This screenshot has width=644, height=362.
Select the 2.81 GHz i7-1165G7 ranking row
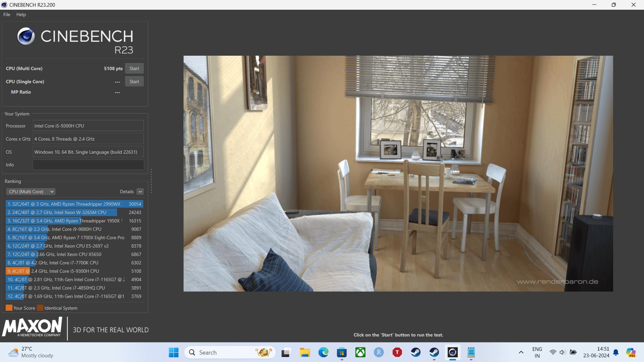tap(75, 279)
